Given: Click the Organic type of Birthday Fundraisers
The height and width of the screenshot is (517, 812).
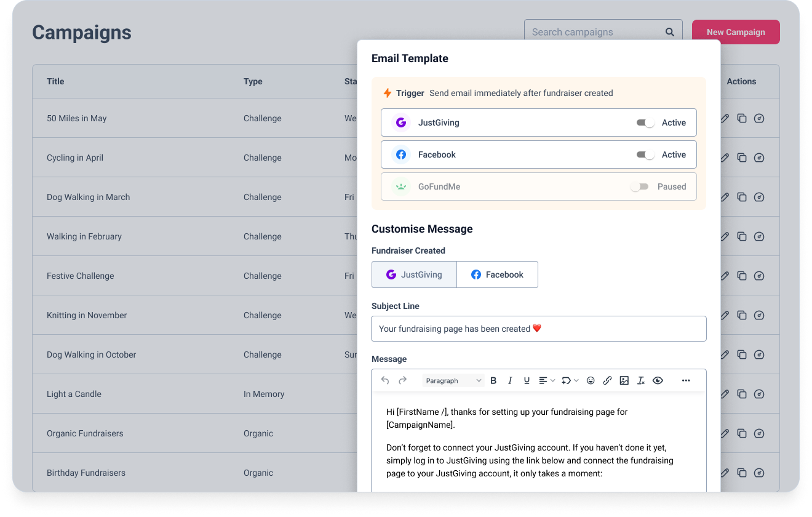Looking at the screenshot, I should [x=258, y=473].
